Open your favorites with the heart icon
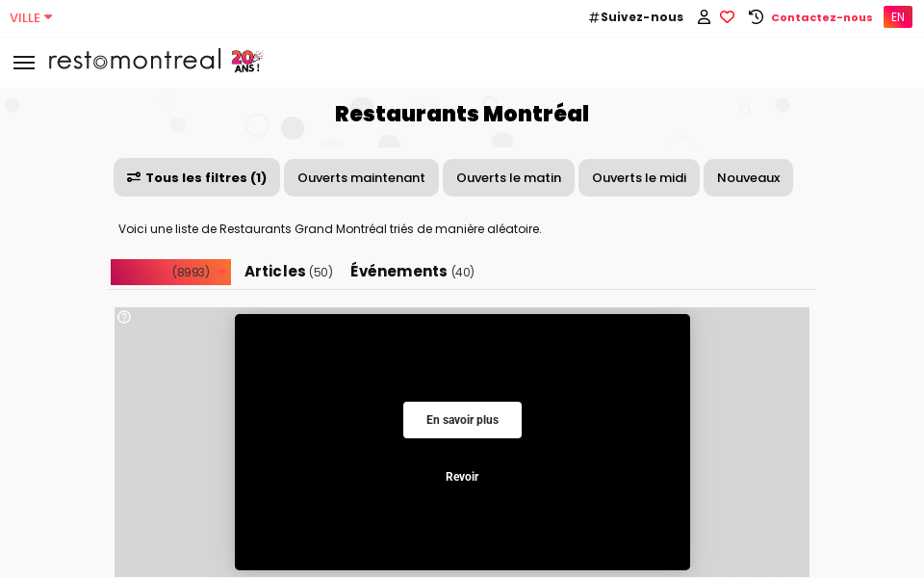924x578 pixels. [x=728, y=16]
